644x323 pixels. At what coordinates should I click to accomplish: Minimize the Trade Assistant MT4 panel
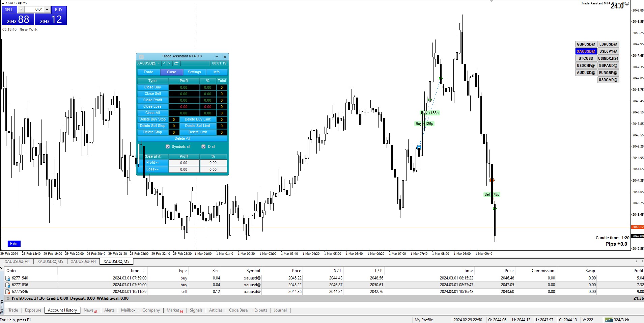[x=217, y=57]
